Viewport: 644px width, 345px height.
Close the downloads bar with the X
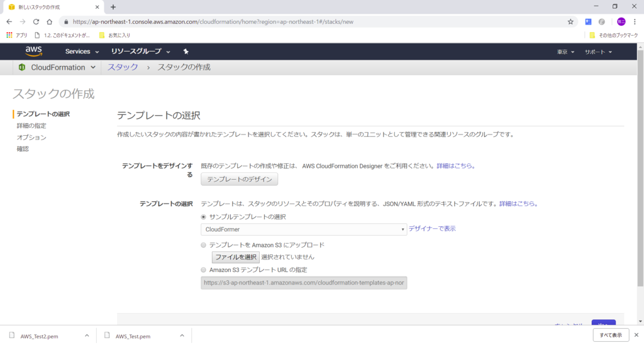pos(636,335)
